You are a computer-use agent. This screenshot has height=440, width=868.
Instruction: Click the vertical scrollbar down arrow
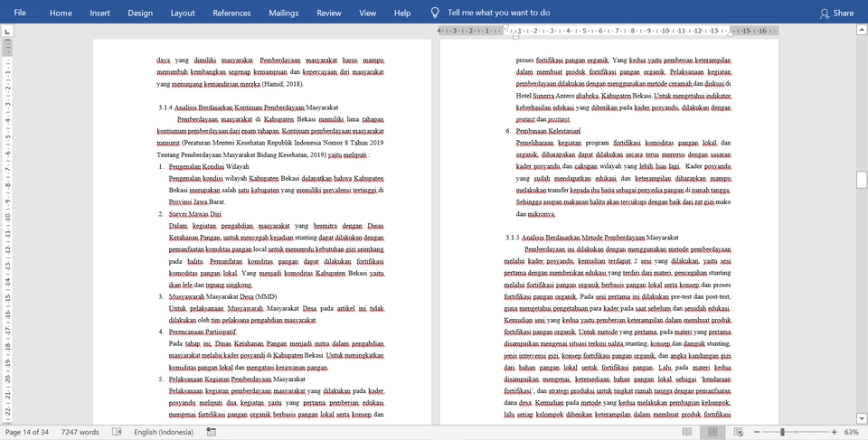pos(862,417)
